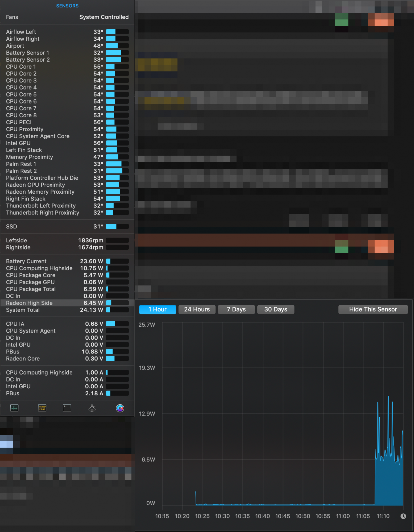
Task: Launch the Console app icon
Action: click(42, 408)
